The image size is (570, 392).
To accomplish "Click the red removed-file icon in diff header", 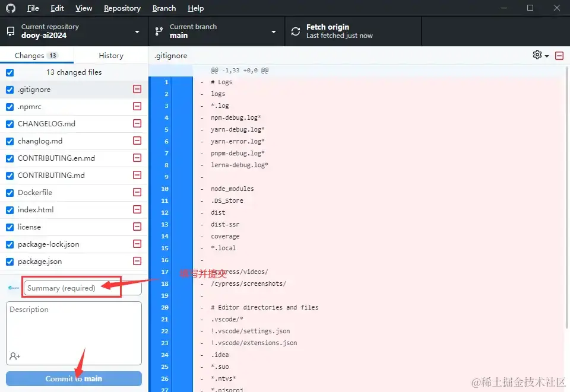I will 559,56.
